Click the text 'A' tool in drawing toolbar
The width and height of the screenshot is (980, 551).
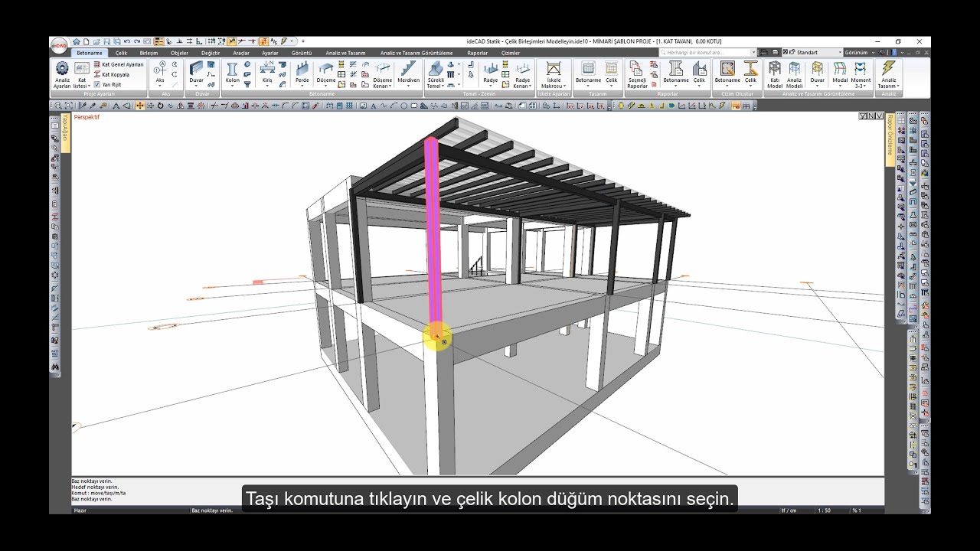pyautogui.click(x=374, y=106)
